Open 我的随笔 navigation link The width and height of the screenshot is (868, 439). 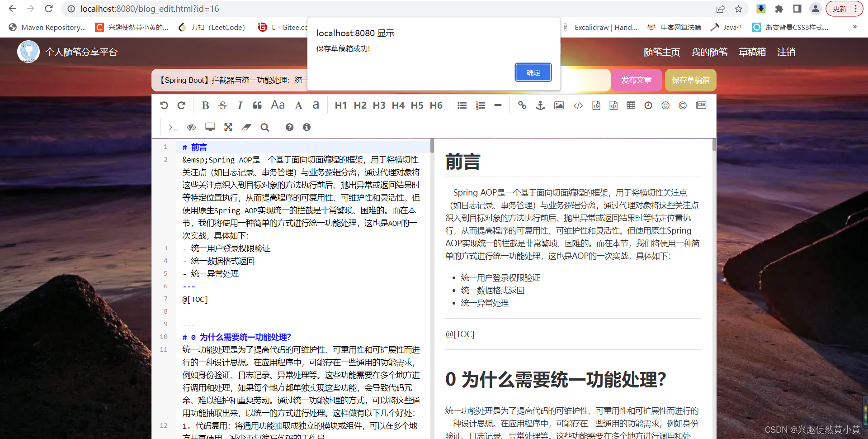709,52
